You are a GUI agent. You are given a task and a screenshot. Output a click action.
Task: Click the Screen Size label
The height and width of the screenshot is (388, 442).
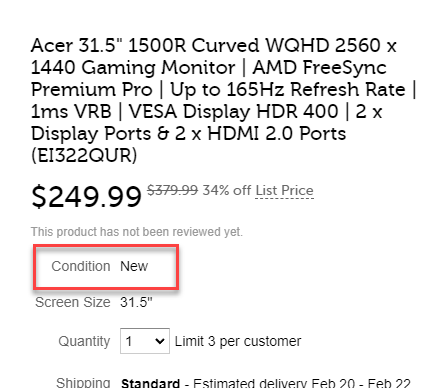click(x=73, y=302)
